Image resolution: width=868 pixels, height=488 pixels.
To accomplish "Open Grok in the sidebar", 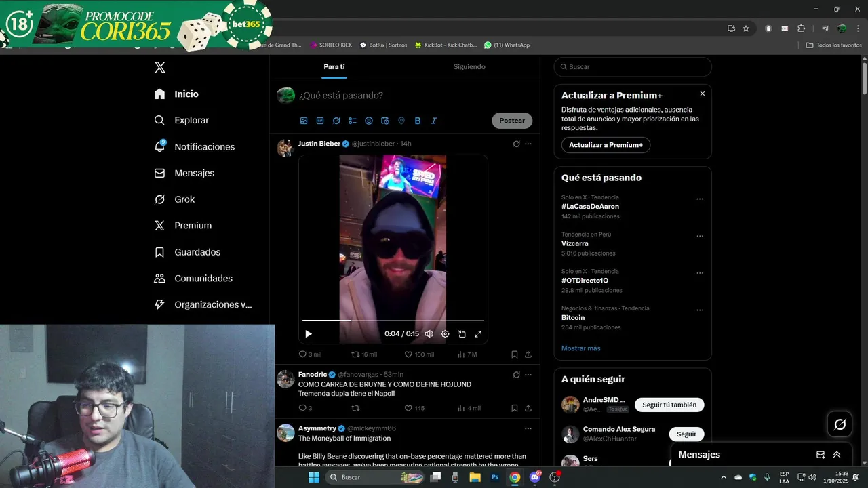I will click(x=174, y=199).
